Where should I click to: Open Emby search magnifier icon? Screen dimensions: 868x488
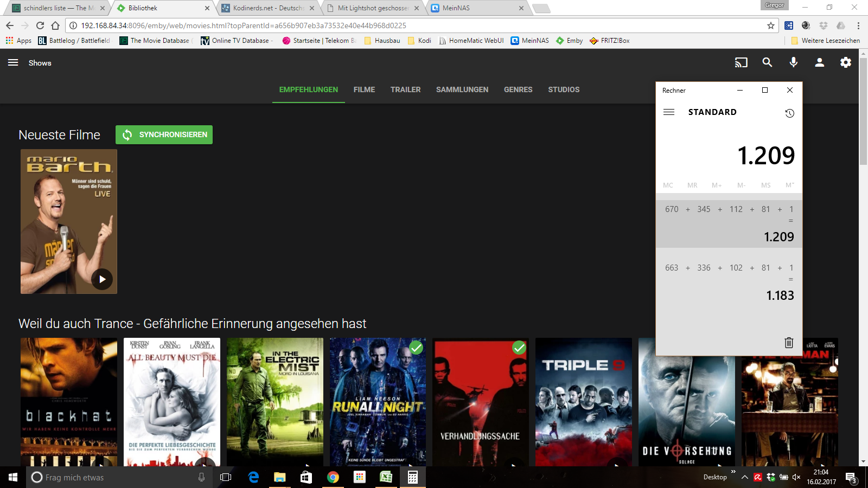[x=767, y=63]
